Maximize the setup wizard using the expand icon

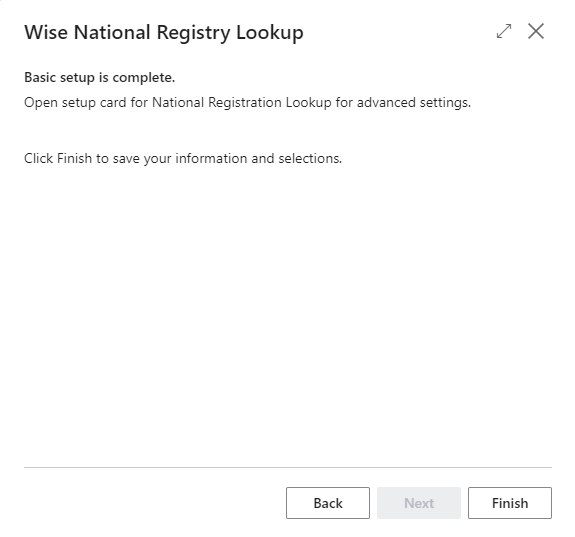pos(504,31)
